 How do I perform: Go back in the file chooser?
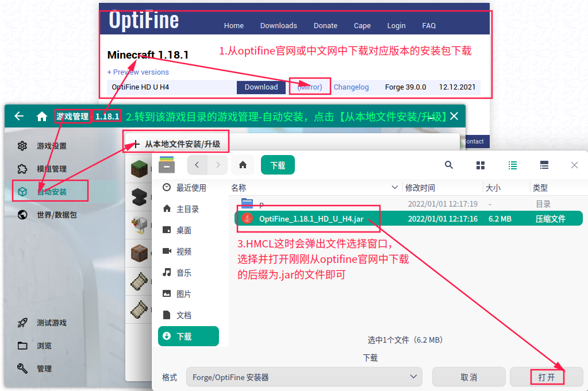(197, 165)
